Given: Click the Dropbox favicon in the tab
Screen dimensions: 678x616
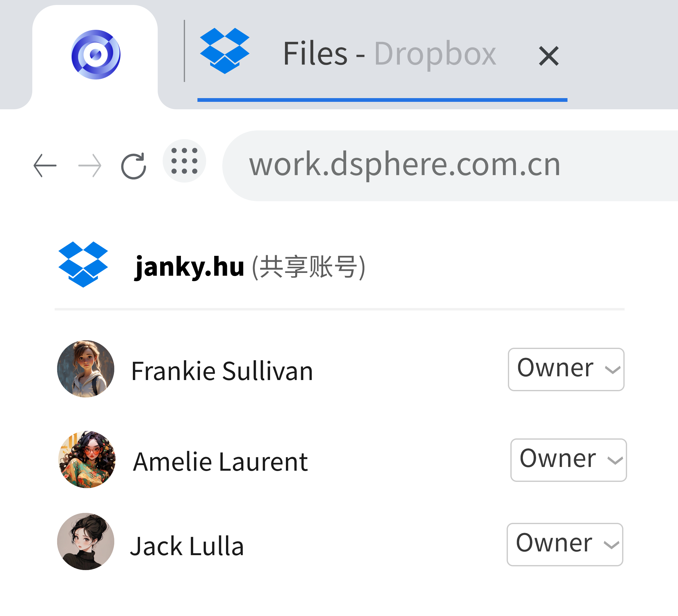Looking at the screenshot, I should (224, 51).
